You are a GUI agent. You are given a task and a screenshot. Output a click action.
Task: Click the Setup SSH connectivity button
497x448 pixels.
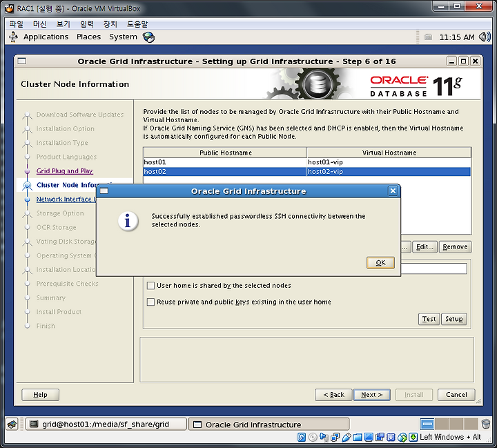coord(454,319)
